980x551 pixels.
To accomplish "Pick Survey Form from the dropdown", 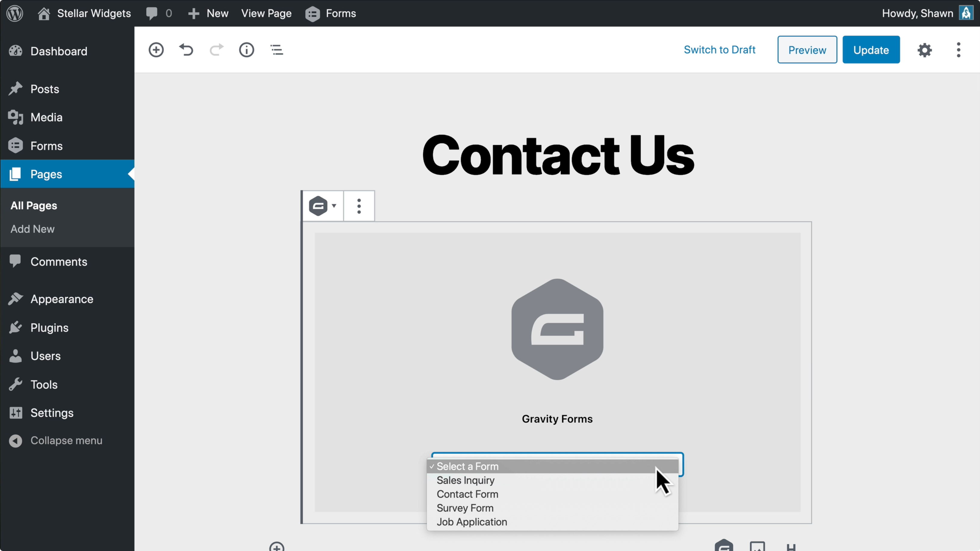I will click(465, 508).
